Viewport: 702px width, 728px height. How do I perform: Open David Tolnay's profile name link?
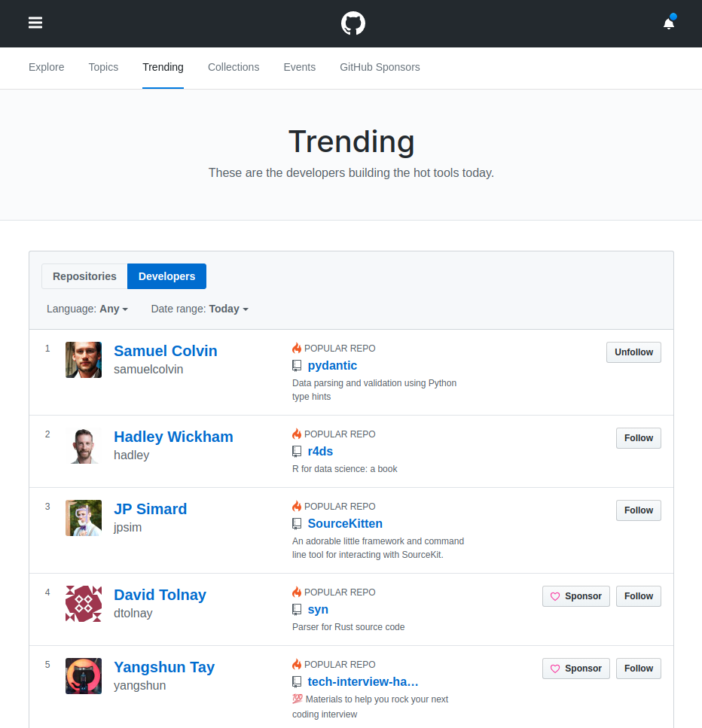pos(160,595)
